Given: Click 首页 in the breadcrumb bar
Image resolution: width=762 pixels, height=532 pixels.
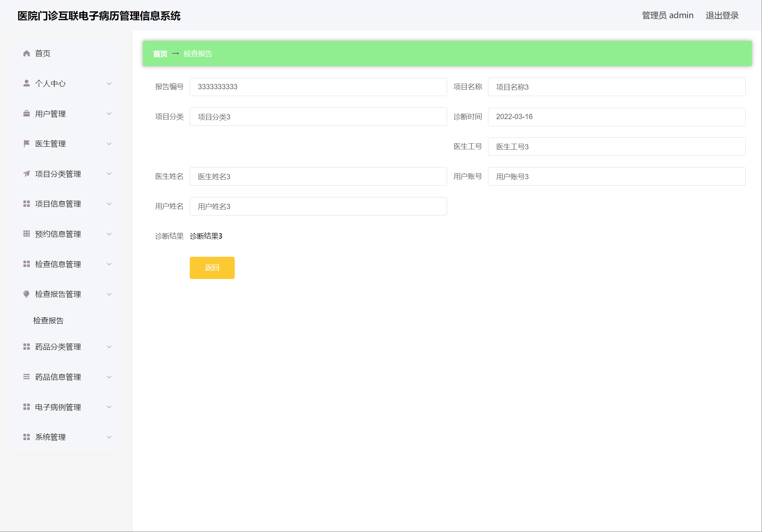Looking at the screenshot, I should click(160, 54).
